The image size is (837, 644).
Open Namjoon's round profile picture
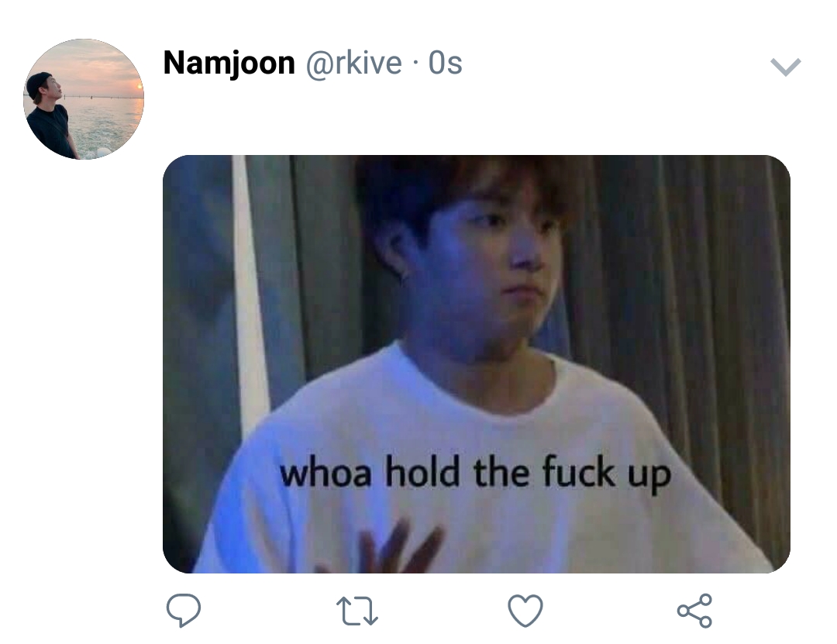pos(83,98)
